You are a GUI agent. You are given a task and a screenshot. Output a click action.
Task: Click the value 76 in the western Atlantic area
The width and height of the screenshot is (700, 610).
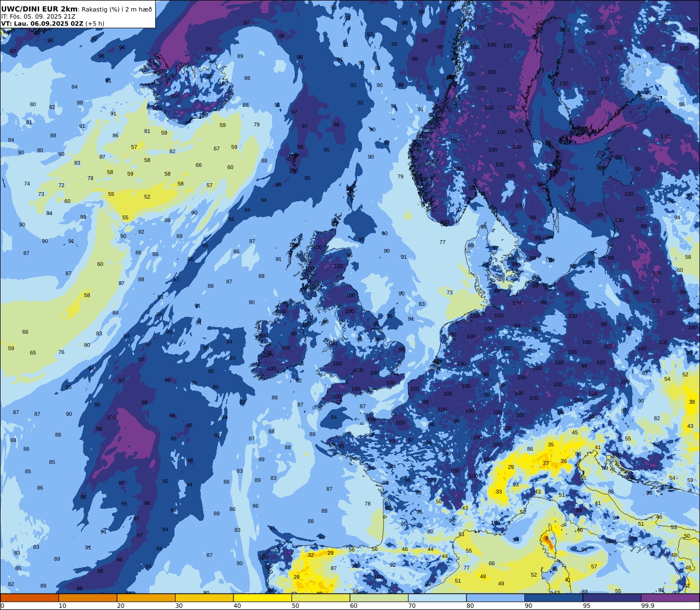pos(61,352)
